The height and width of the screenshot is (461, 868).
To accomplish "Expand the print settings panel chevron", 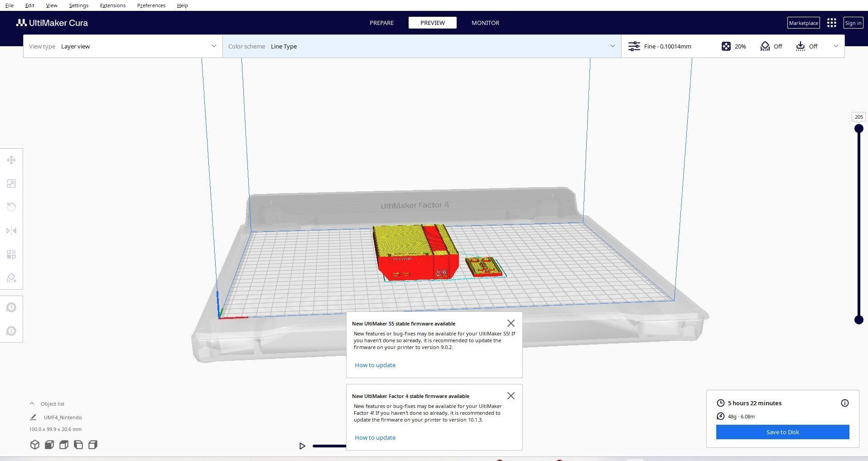I will click(836, 46).
